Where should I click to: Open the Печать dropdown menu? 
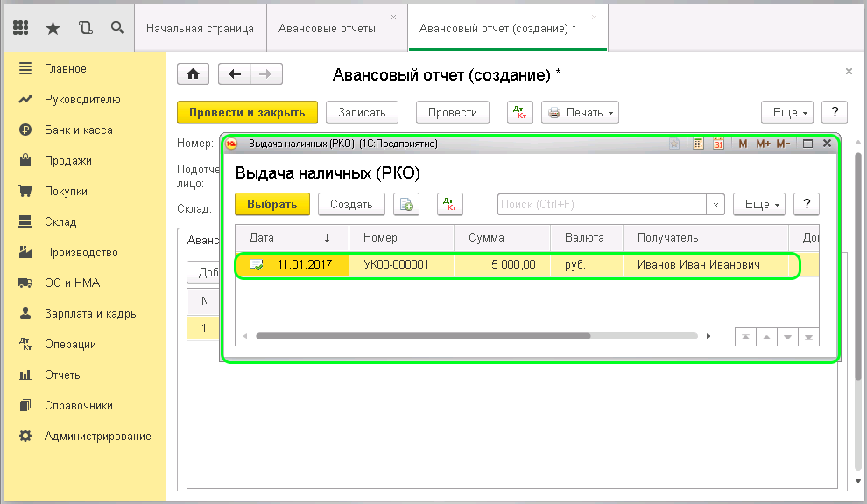pos(582,112)
